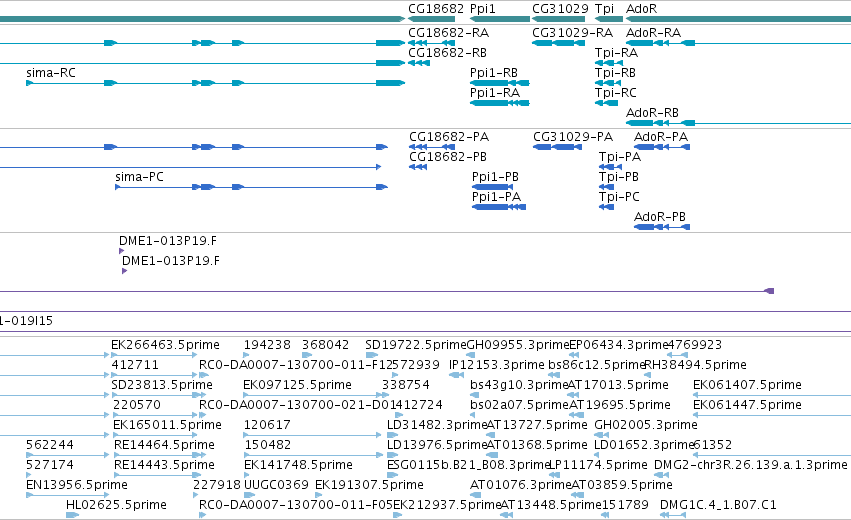Select EST AT03859.5prime
851x520 pixels.
[x=622, y=485]
